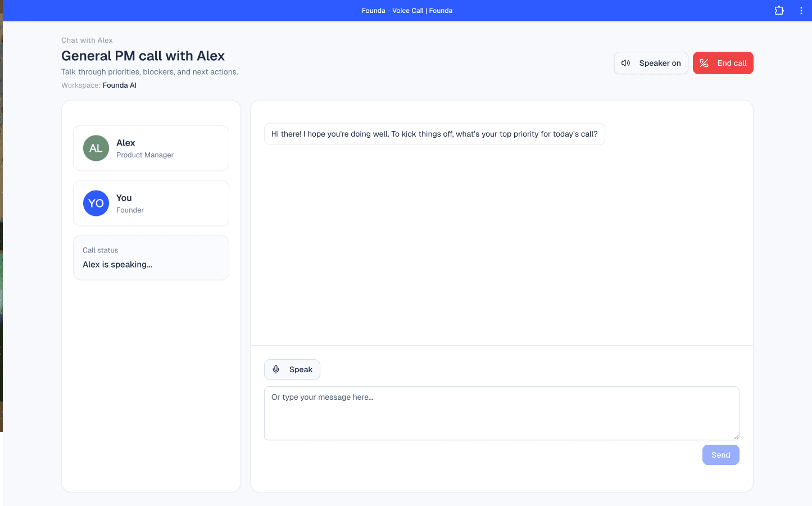Enable speaking by pressing Speak
812x506 pixels.
[292, 369]
